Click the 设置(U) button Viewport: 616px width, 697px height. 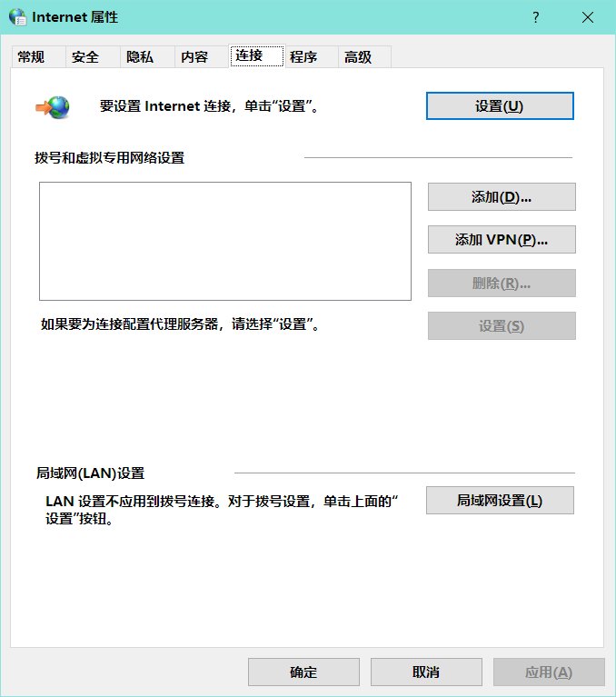500,105
